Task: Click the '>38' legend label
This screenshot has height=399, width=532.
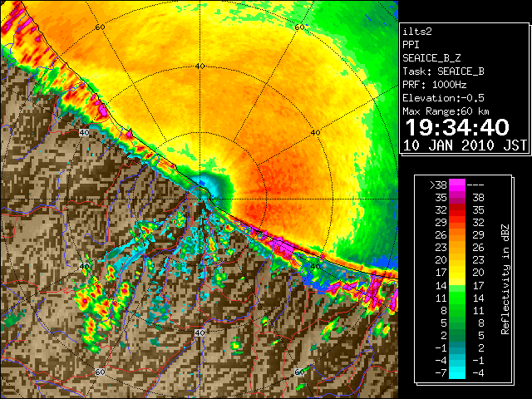Action: (x=438, y=185)
